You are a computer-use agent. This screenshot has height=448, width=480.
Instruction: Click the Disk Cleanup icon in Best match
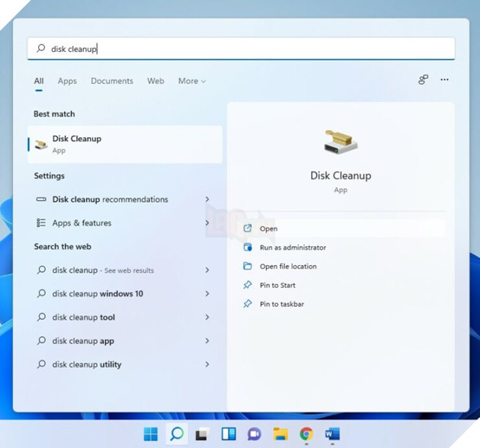point(41,145)
